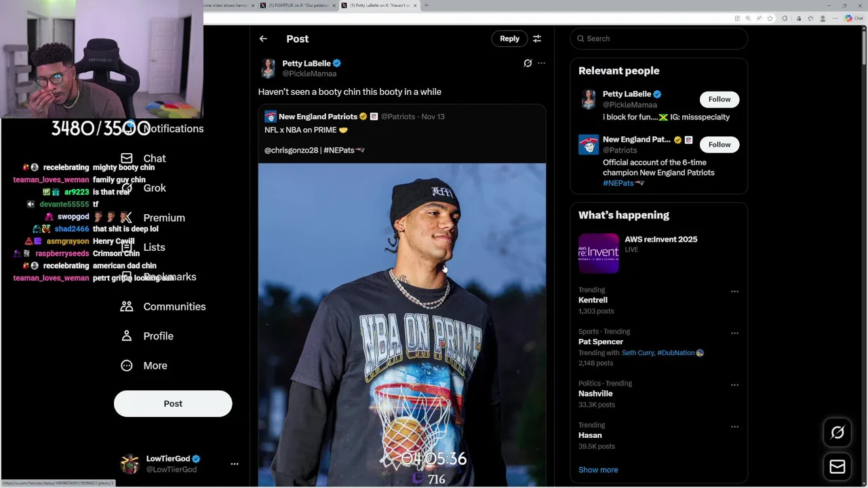Open Petty LaBelle avatar in Relevant people
The width and height of the screenshot is (868, 488).
point(588,99)
